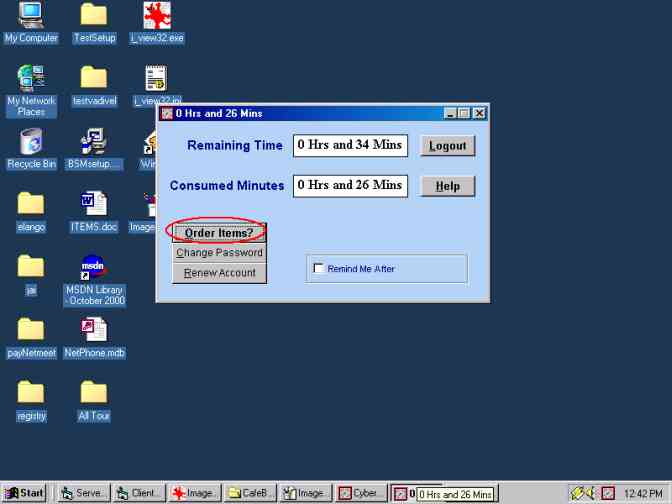Image resolution: width=672 pixels, height=504 pixels.
Task: Click the Help button
Action: click(447, 186)
